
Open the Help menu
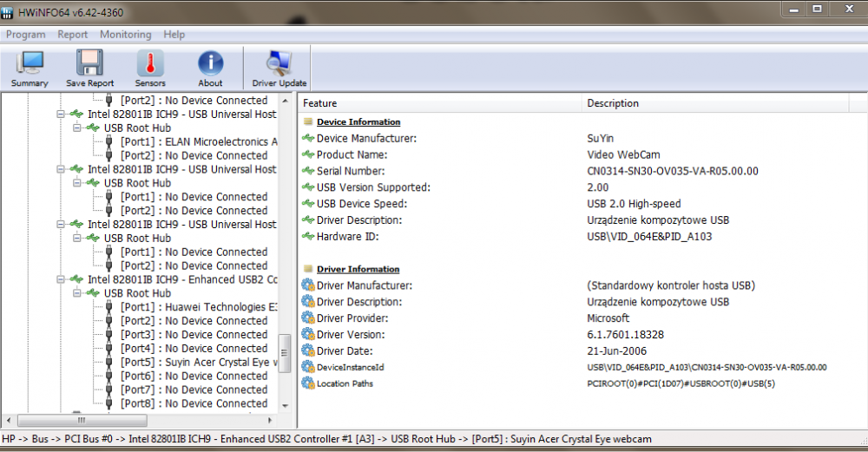pos(174,35)
